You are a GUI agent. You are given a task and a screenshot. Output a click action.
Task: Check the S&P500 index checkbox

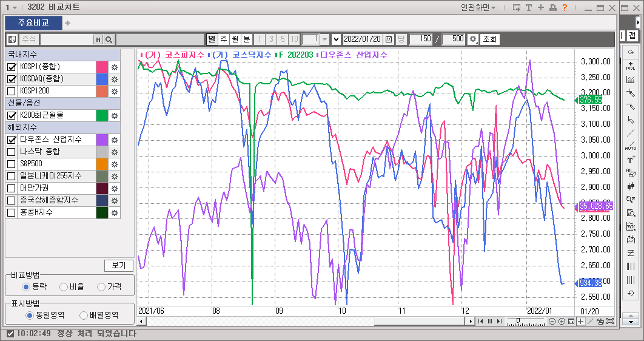click(x=12, y=164)
